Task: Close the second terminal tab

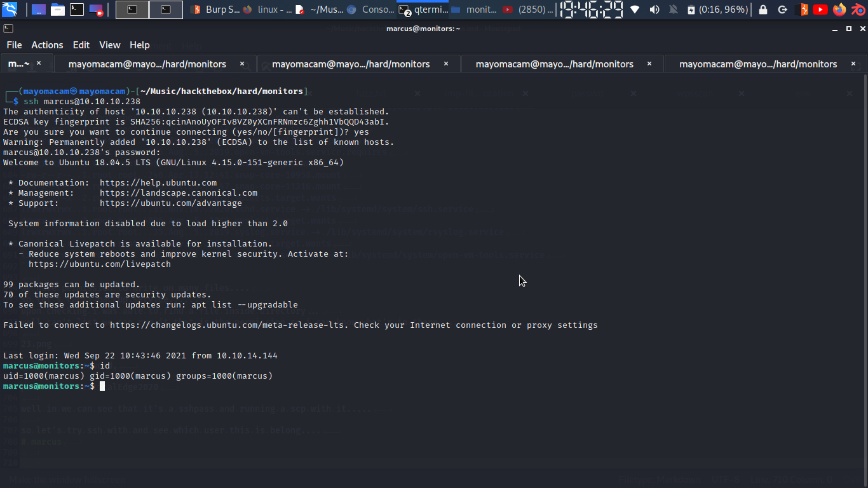Action: point(242,64)
